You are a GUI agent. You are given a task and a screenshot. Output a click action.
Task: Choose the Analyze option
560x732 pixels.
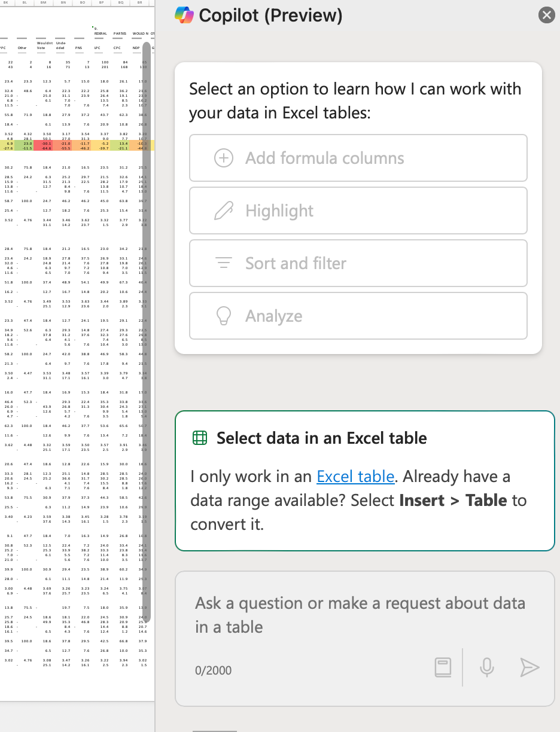coord(358,316)
